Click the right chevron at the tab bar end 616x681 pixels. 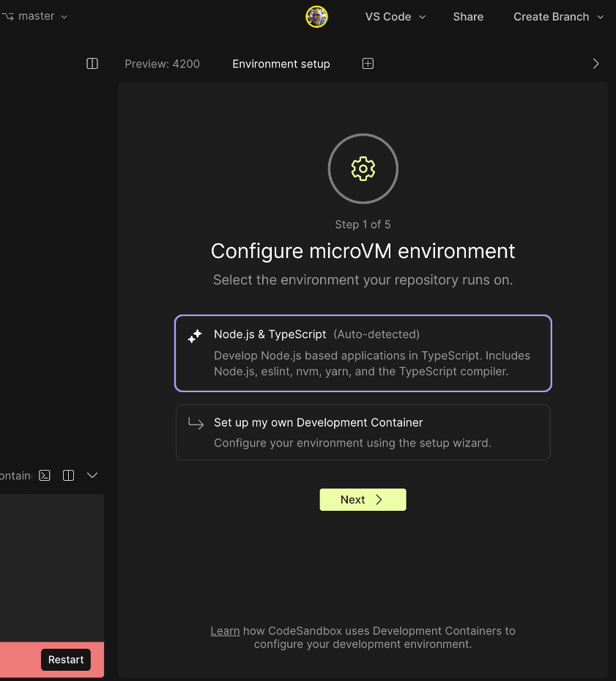(595, 64)
